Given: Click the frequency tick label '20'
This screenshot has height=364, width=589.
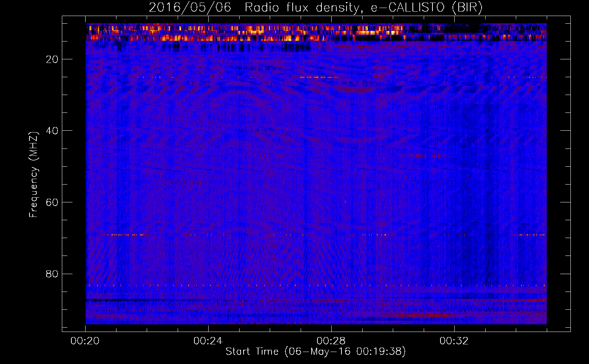Looking at the screenshot, I should [52, 59].
